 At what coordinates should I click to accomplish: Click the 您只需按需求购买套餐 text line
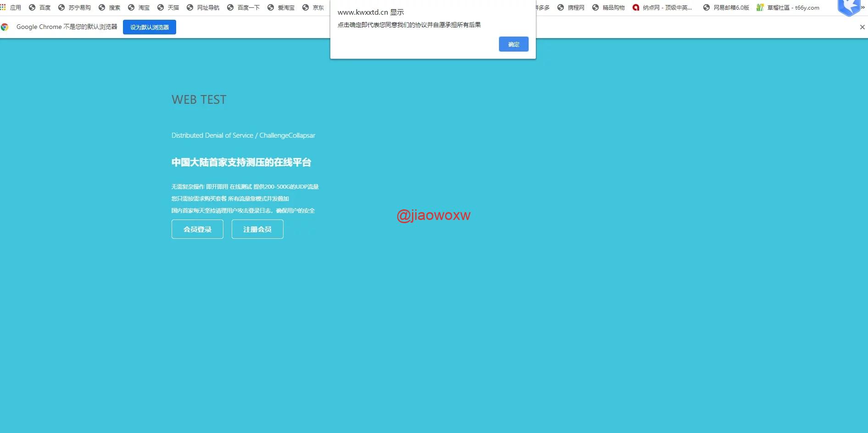pos(230,198)
